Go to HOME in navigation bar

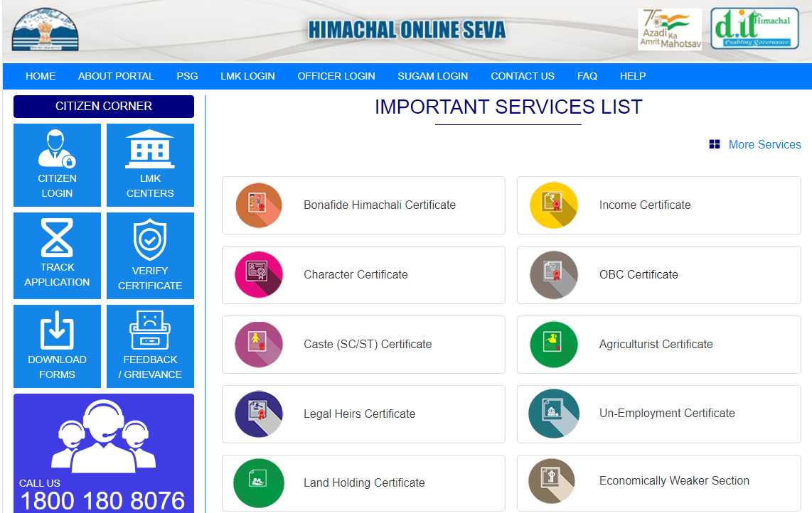tap(41, 76)
